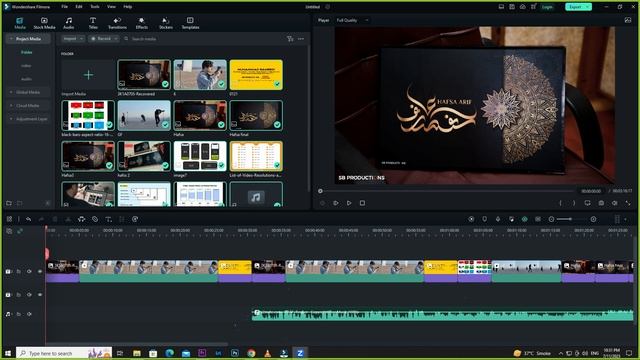Open the Stickers tab

coord(166,23)
